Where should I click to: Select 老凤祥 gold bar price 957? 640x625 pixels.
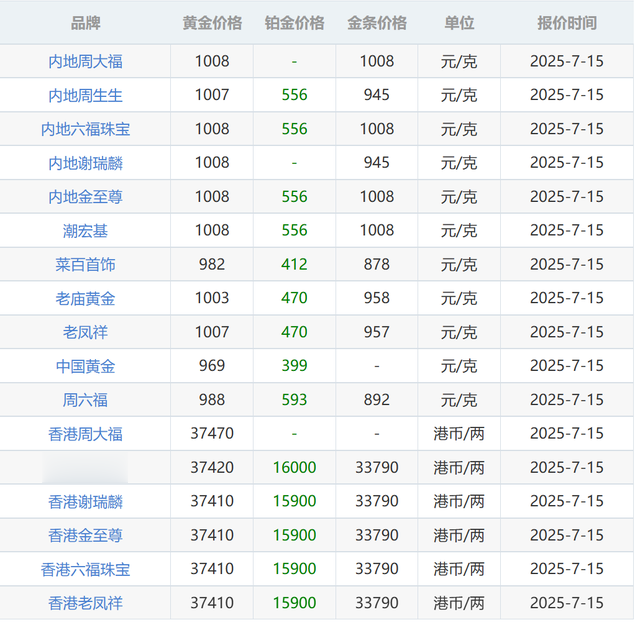tap(377, 332)
